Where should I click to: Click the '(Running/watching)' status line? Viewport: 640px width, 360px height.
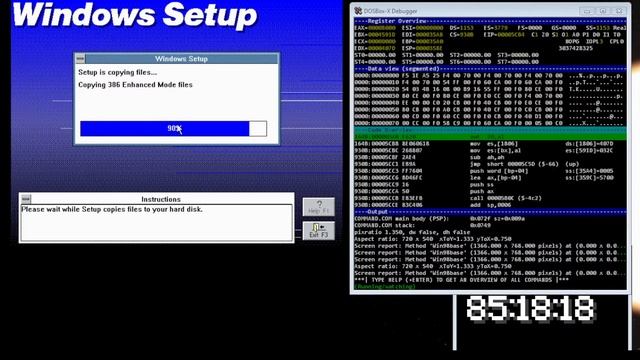(x=384, y=287)
